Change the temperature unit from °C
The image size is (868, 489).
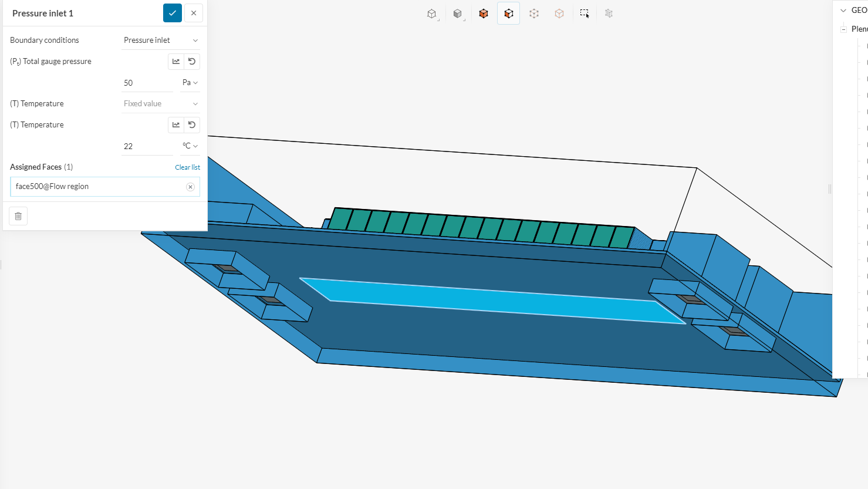(x=190, y=146)
